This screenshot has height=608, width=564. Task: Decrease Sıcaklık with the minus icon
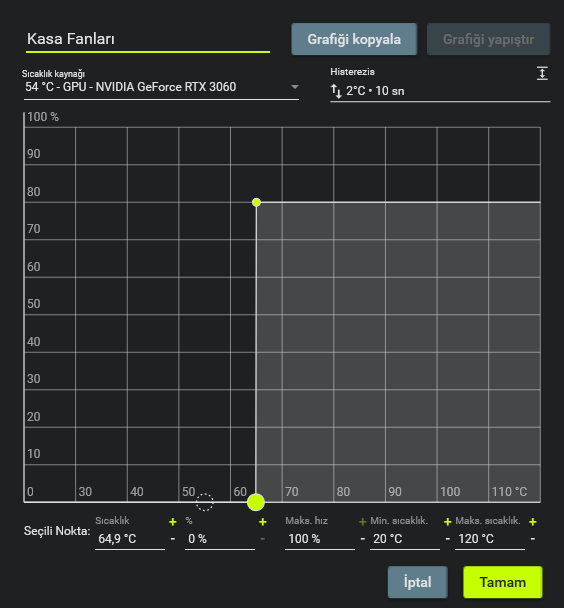(173, 539)
